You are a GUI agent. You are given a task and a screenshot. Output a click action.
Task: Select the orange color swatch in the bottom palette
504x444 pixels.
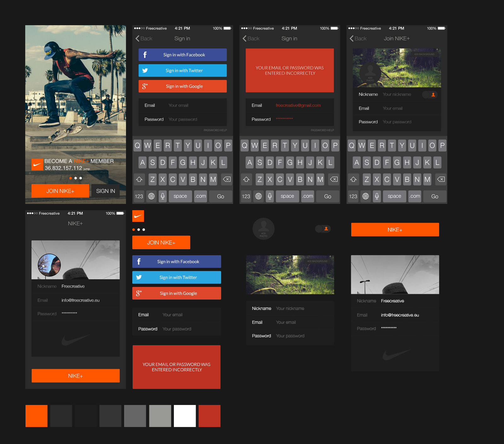point(36,416)
